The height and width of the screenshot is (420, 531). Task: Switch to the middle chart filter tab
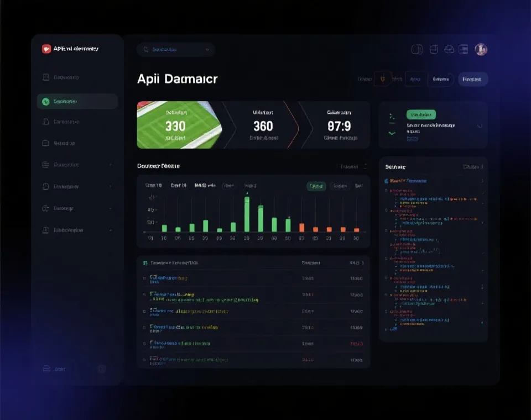(339, 186)
